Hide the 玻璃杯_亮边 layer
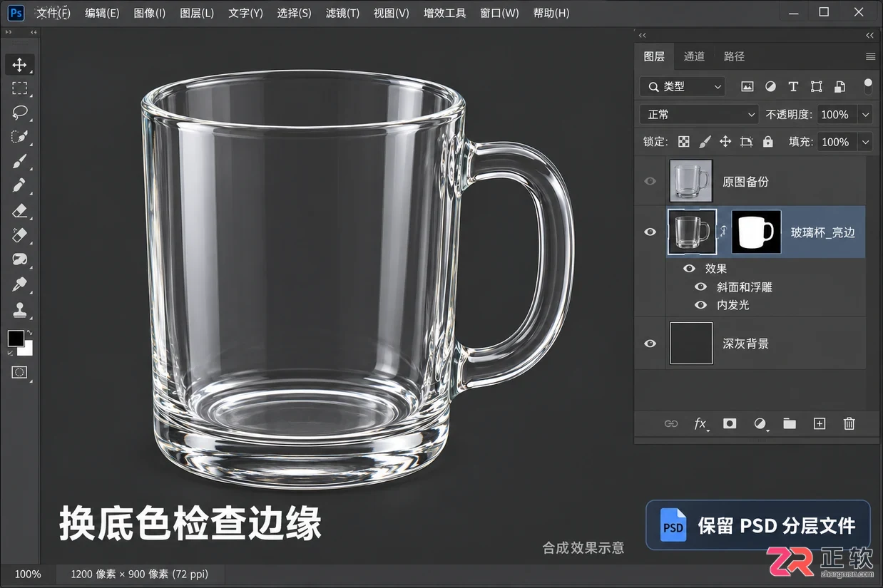 point(650,232)
